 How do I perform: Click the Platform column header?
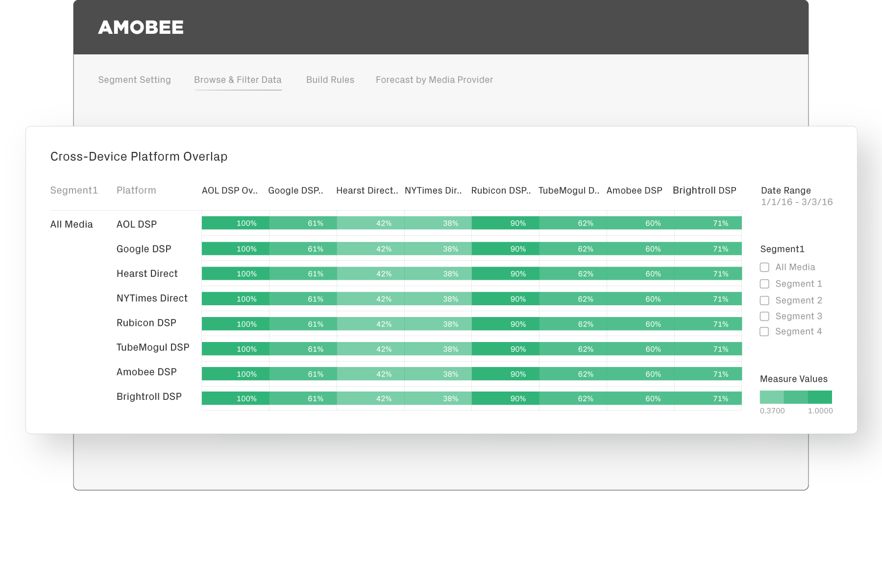136,190
